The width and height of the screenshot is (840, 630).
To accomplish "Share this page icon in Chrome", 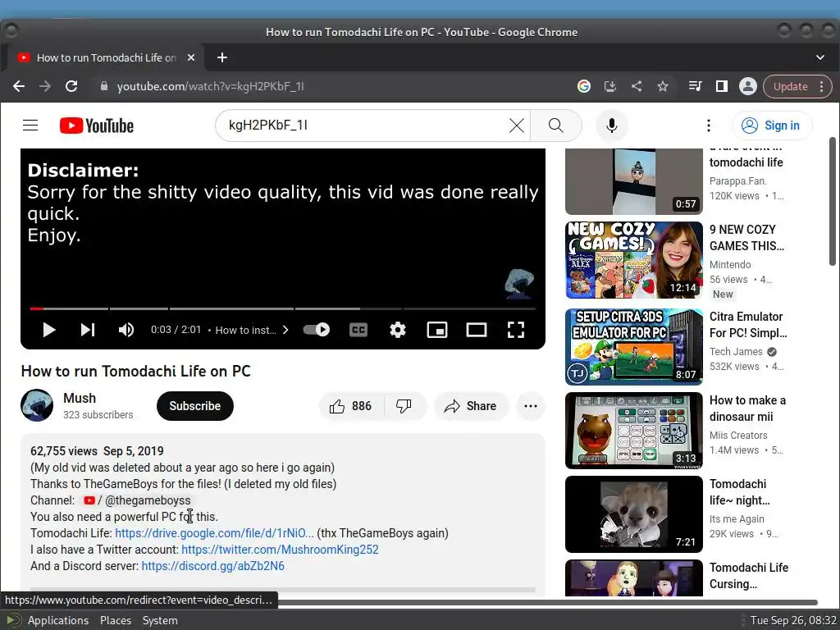I will [x=637, y=86].
